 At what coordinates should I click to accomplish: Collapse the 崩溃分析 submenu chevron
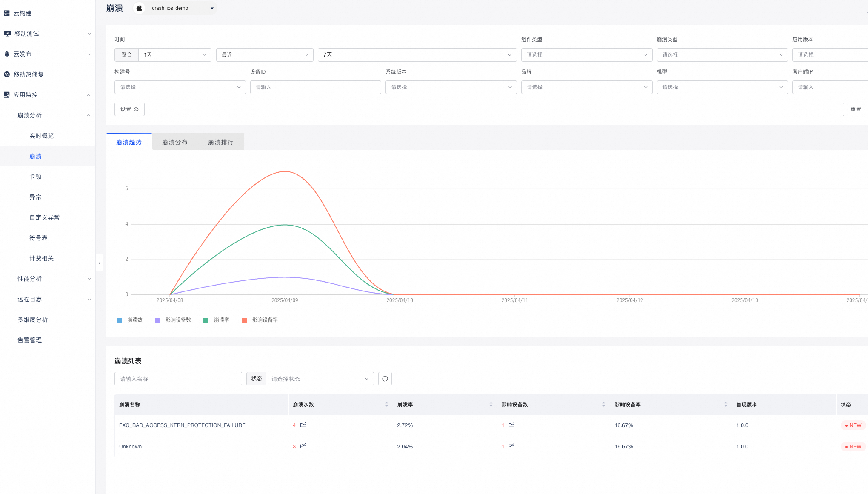coord(89,115)
